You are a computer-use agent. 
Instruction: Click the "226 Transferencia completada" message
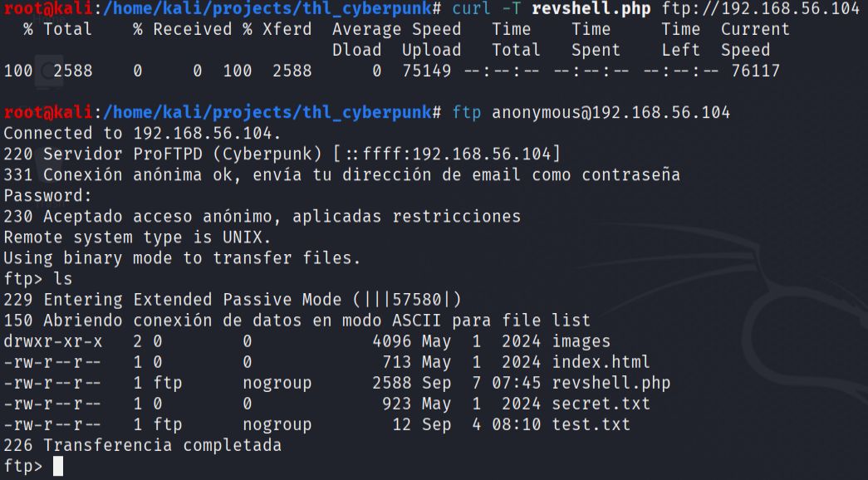click(142, 445)
